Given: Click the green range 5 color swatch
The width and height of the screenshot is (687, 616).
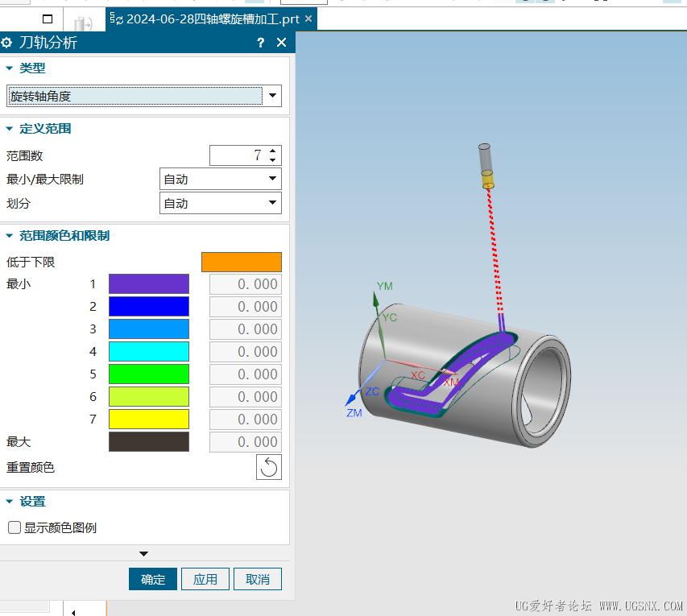Looking at the screenshot, I should coord(149,374).
